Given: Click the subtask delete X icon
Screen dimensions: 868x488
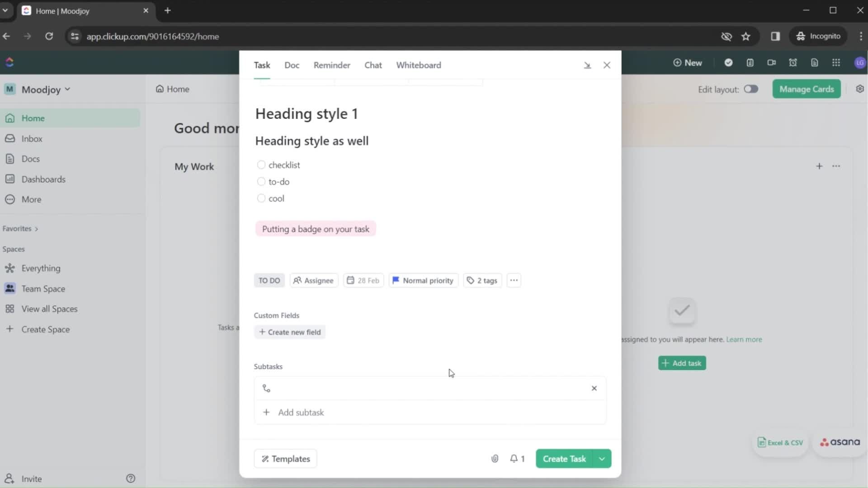Looking at the screenshot, I should tap(594, 388).
